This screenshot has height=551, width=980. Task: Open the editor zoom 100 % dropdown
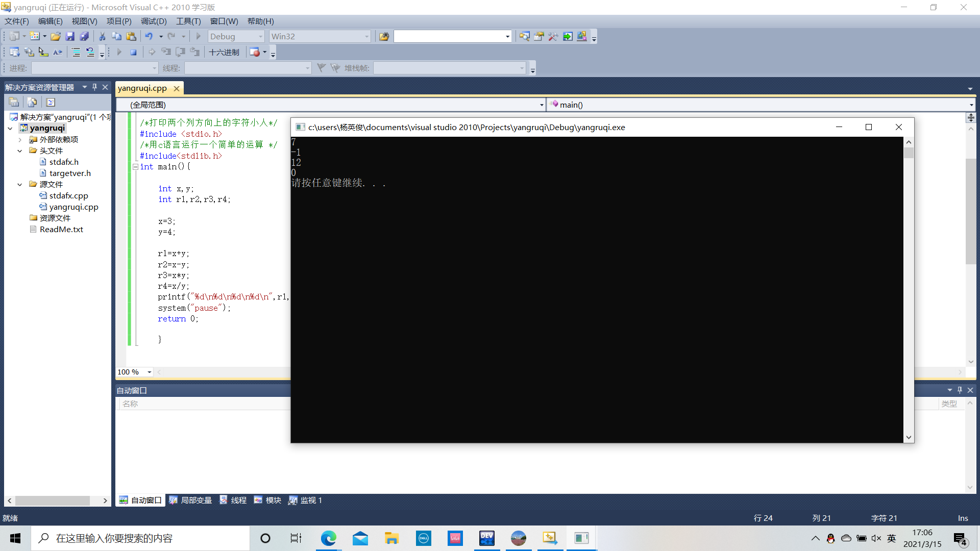pos(149,372)
